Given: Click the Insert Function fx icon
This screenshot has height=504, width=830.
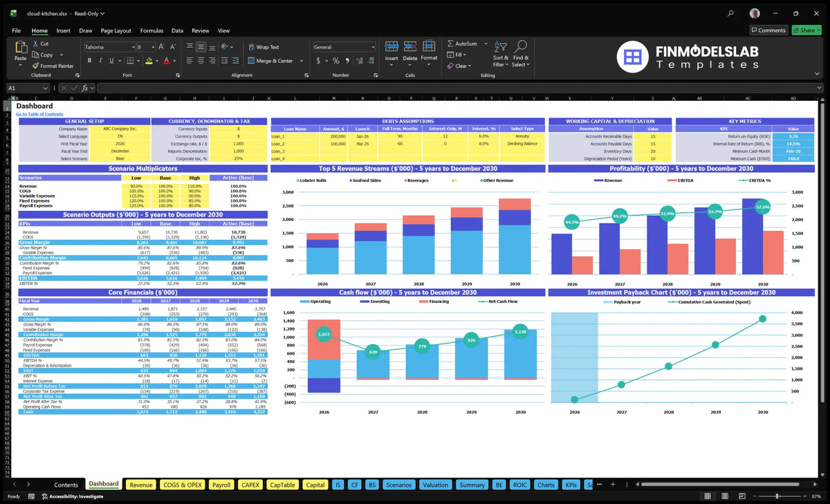Looking at the screenshot, I should [84, 88].
